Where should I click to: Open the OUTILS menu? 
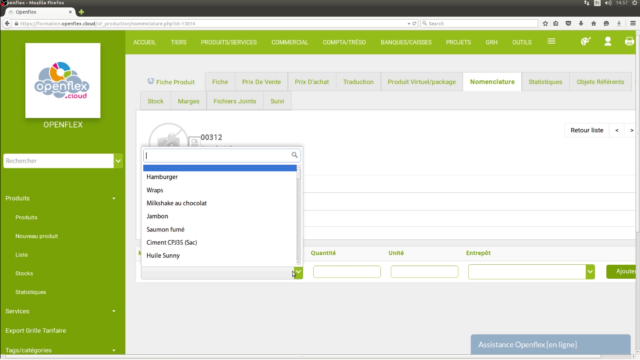point(522,42)
